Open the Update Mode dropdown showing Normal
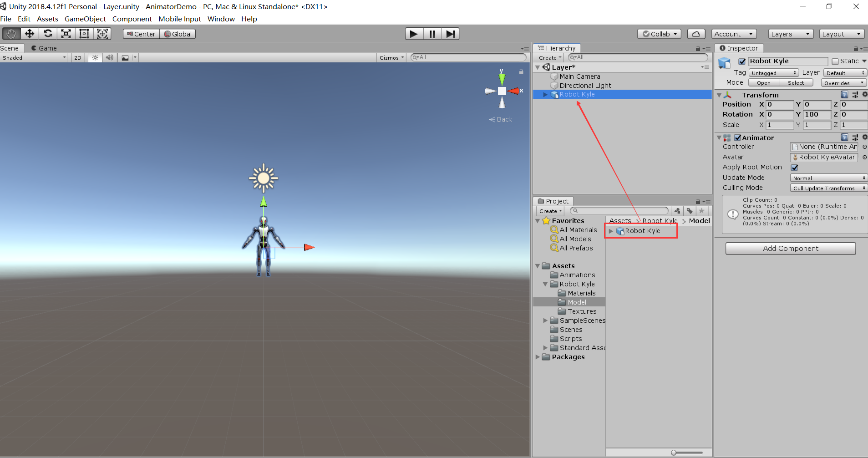Screen dimensions: 868x458 [827, 178]
